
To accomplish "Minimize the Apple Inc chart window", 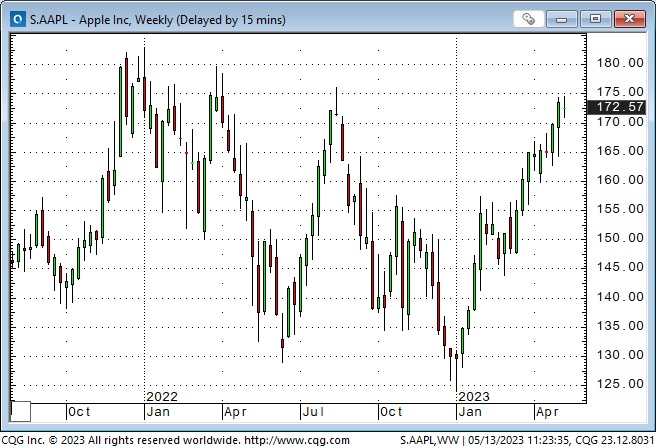I will click(562, 19).
